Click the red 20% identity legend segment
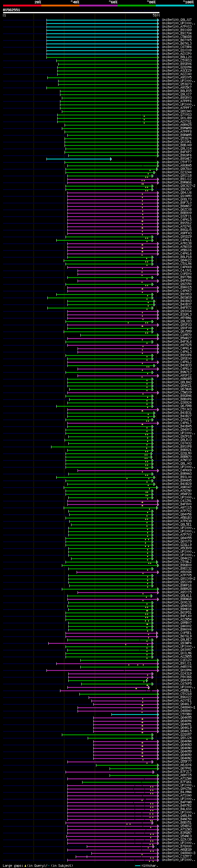 coord(22,6)
